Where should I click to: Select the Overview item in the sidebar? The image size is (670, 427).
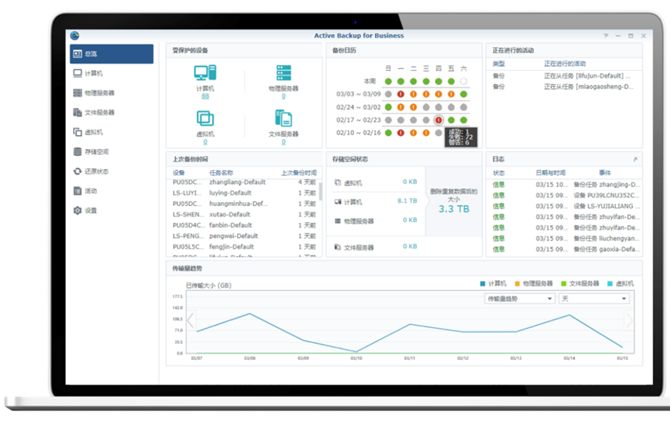(112, 54)
